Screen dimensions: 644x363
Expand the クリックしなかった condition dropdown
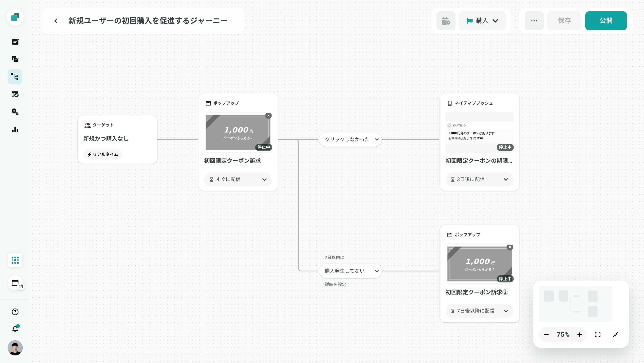coord(350,139)
